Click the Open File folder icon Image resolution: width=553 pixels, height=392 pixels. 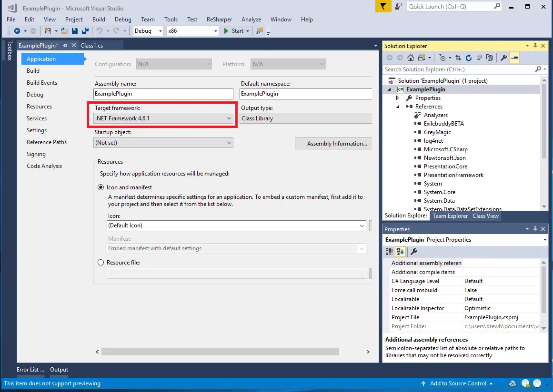pyautogui.click(x=64, y=31)
